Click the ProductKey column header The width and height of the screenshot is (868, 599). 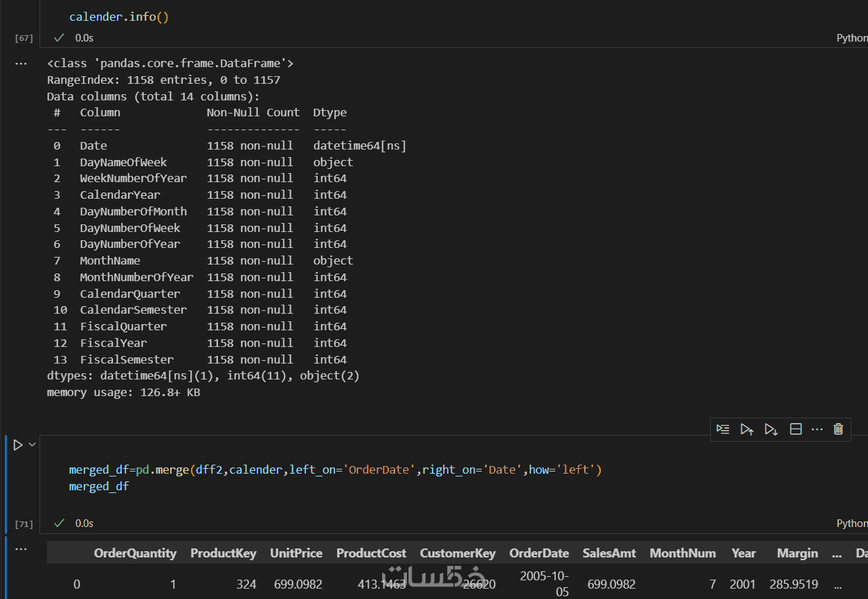[x=223, y=553]
